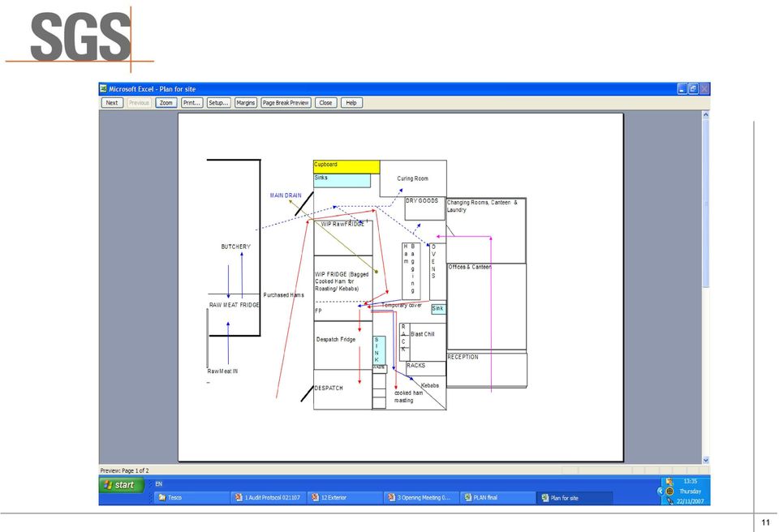Minimize the Microsoft Excel window
779x532 pixels.
click(x=682, y=89)
